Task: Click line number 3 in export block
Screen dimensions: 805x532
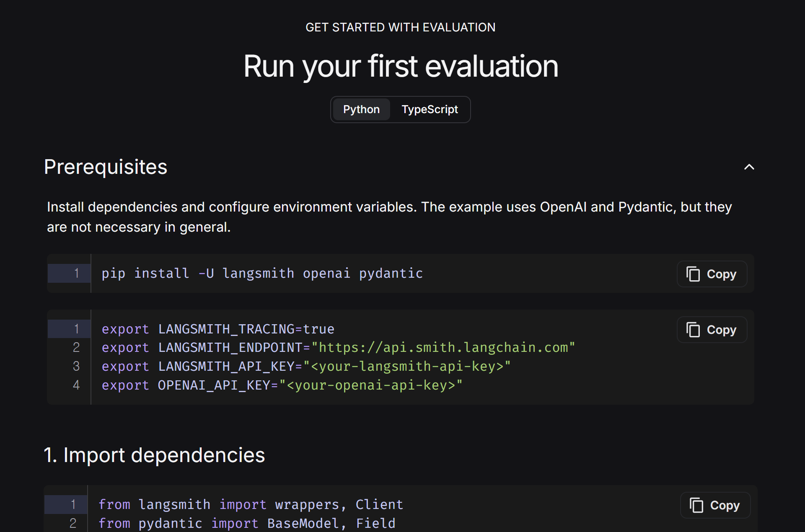Action: pos(76,367)
